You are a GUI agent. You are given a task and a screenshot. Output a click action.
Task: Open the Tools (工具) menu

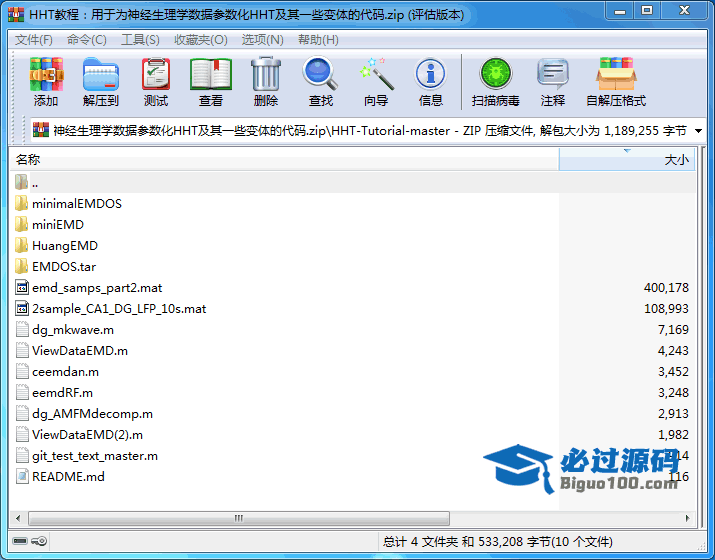coord(140,40)
